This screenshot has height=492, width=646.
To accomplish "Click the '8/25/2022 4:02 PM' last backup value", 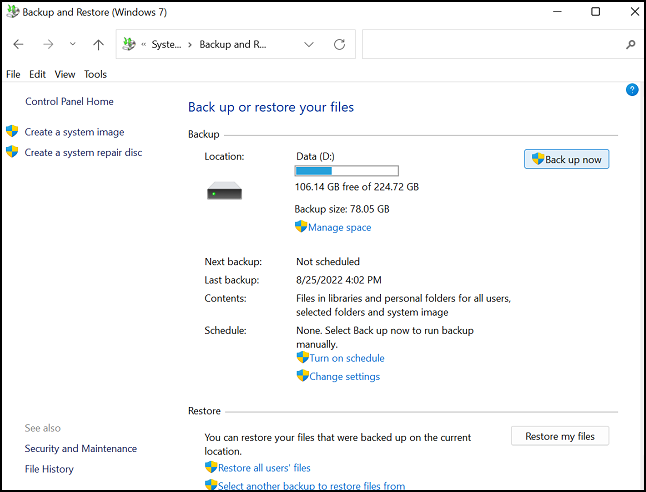I will [x=339, y=280].
